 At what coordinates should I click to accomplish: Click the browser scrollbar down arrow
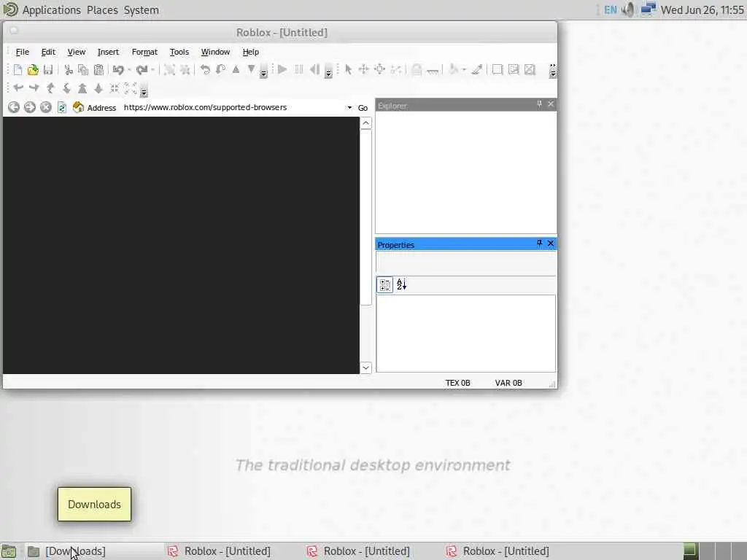point(365,367)
